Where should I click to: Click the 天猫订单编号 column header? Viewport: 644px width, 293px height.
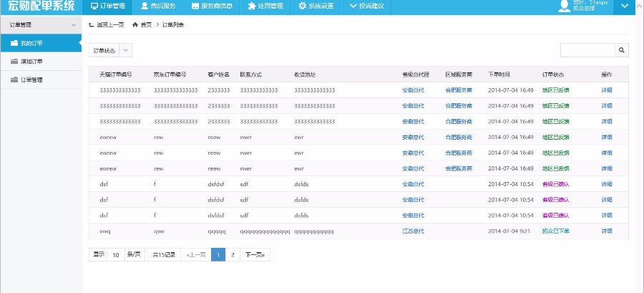click(x=115, y=75)
